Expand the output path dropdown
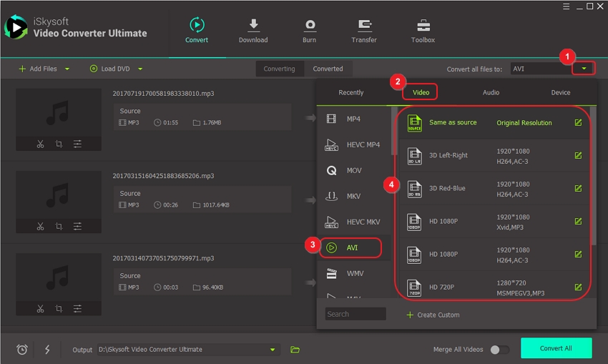This screenshot has width=608, height=364. pos(273,350)
